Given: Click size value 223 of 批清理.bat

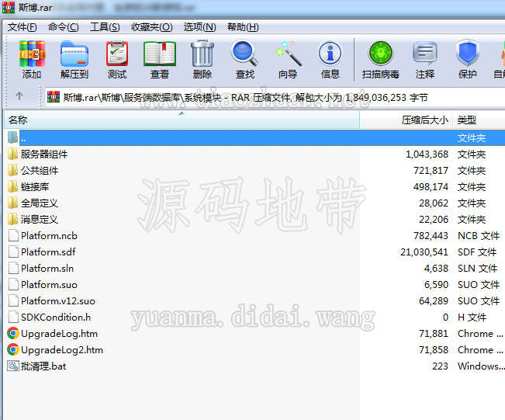Looking at the screenshot, I should click(x=441, y=366).
